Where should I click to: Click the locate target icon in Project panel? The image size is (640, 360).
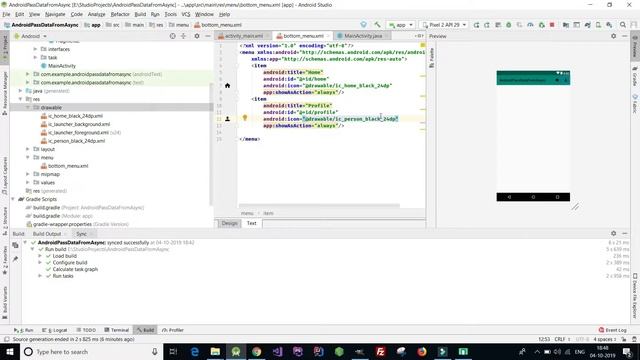(173, 36)
